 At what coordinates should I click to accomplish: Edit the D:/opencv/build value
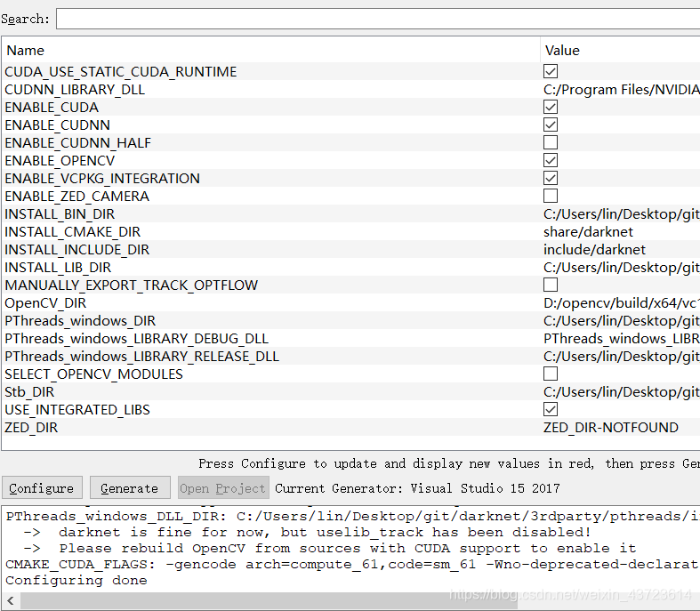pos(622,303)
